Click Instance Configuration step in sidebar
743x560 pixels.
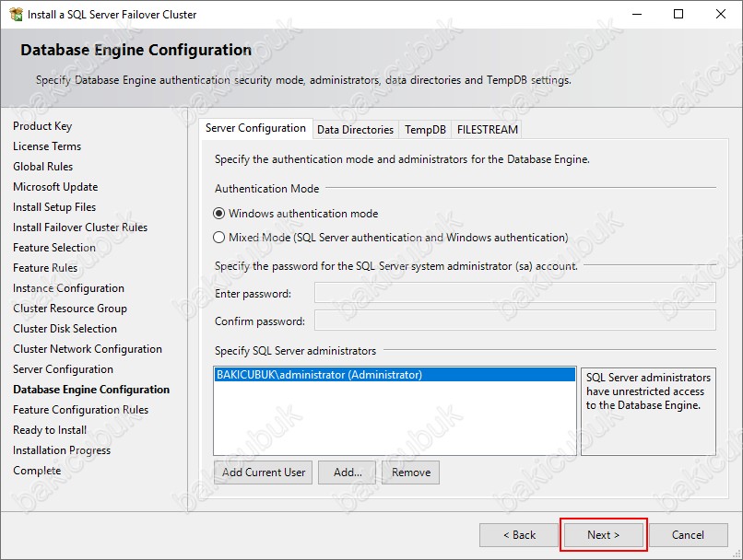(x=69, y=288)
